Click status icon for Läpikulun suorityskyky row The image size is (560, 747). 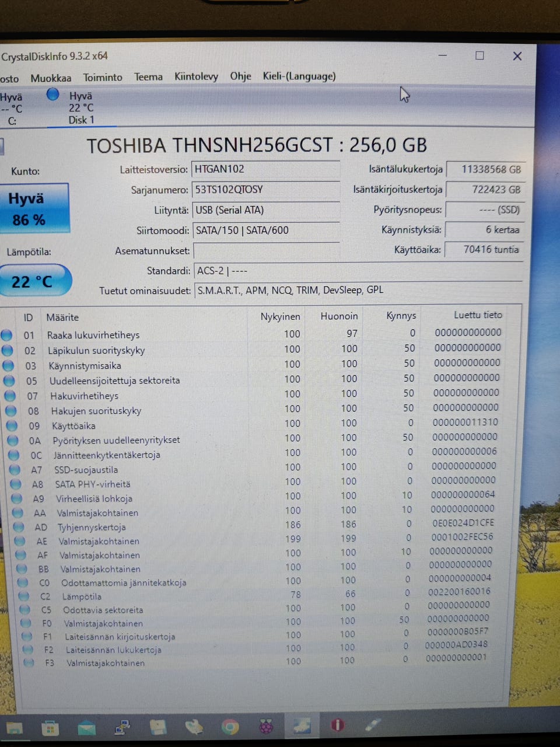(7, 350)
